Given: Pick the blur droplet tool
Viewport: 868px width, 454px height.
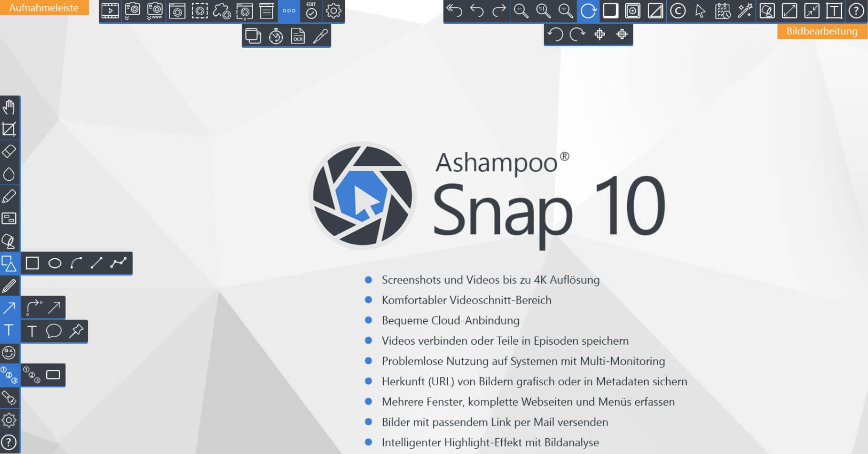Looking at the screenshot, I should pos(9,174).
